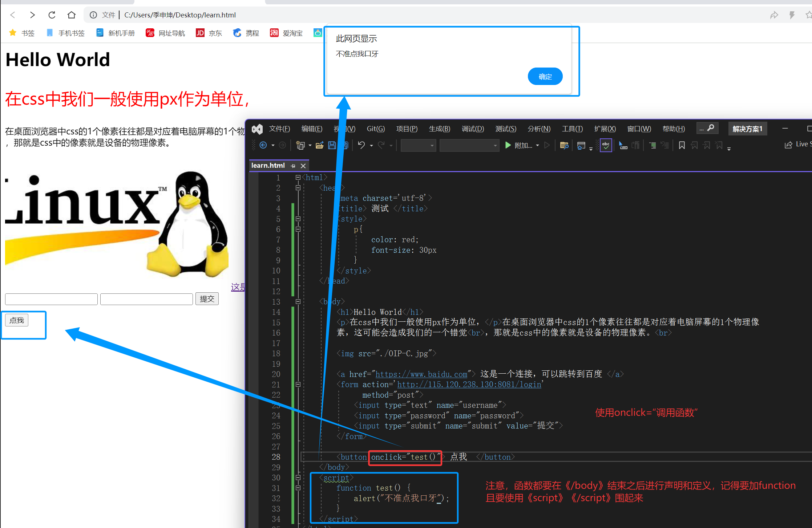Collapse the <body> fold at line 13
Screen dimensions: 812x528
click(x=298, y=301)
